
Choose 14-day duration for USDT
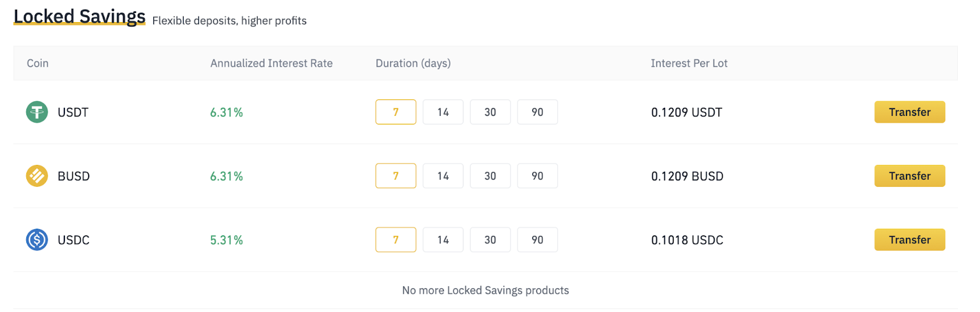click(443, 112)
